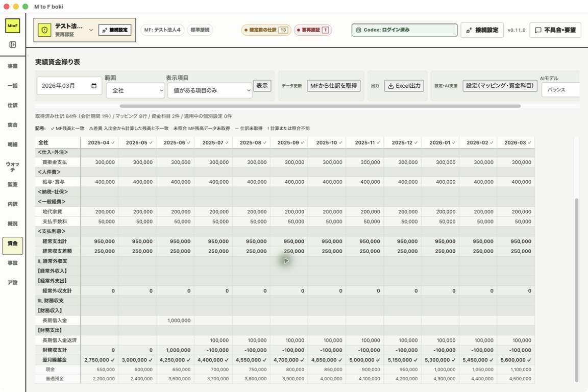Select the 長期借入金返済 row label
This screenshot has height=392, width=588.
[60, 340]
